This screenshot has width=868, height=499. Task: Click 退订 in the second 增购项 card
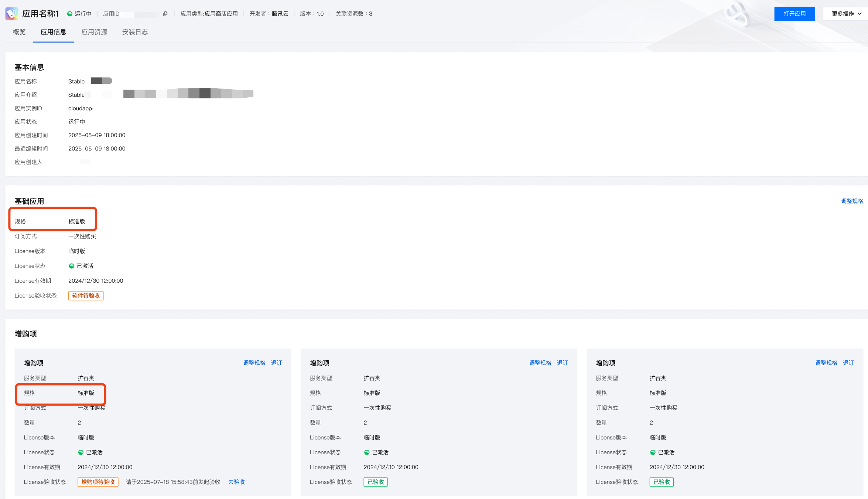562,363
